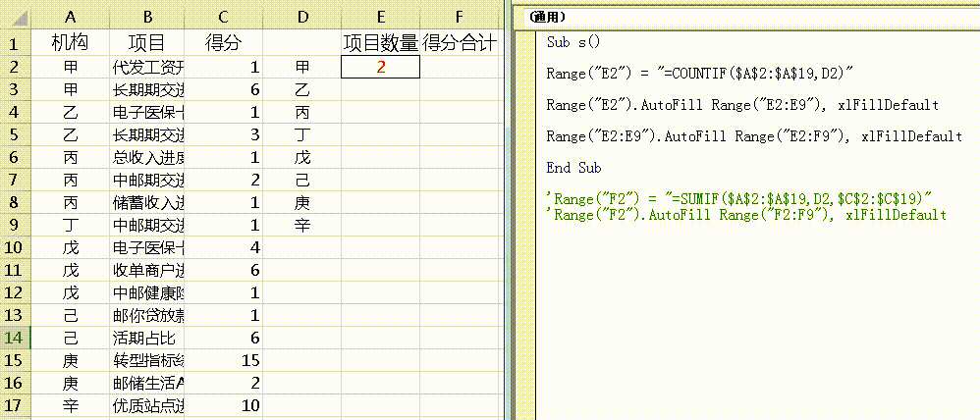Select column C header
Viewport: 980px width, 420px height.
pyautogui.click(x=224, y=18)
